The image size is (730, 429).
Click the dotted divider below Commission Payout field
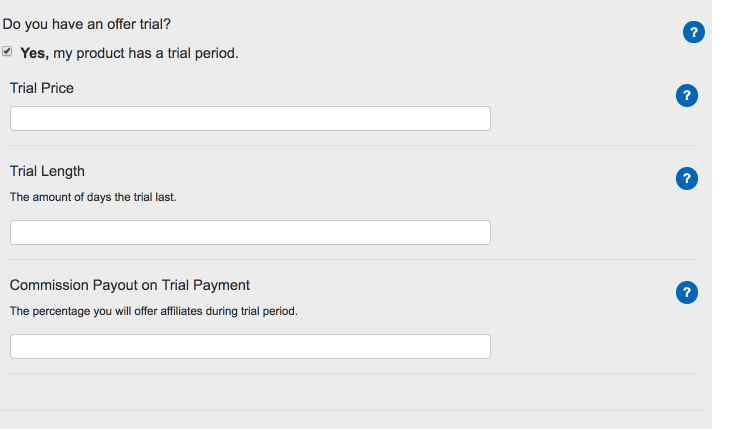coord(354,374)
